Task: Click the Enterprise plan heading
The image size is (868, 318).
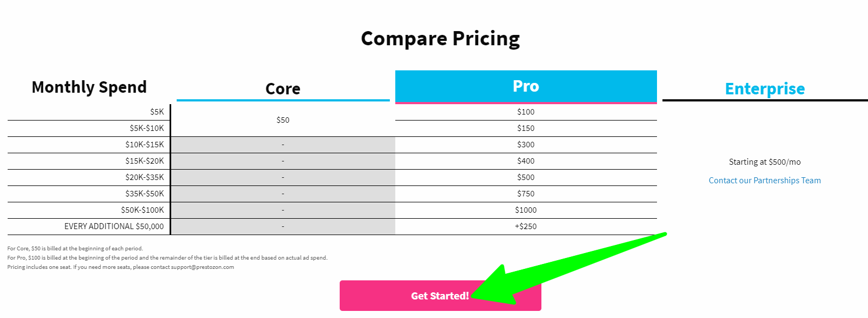Action: (764, 89)
